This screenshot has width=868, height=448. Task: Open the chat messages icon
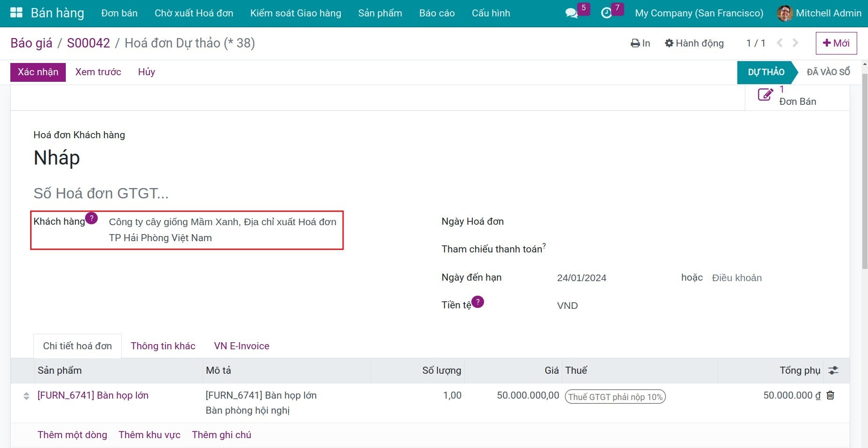(x=571, y=13)
